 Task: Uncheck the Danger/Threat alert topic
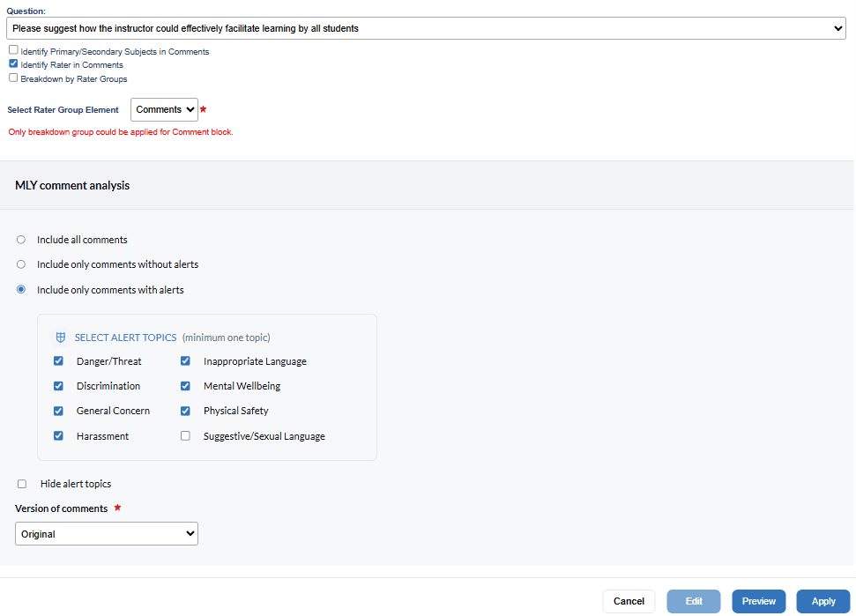click(x=58, y=361)
